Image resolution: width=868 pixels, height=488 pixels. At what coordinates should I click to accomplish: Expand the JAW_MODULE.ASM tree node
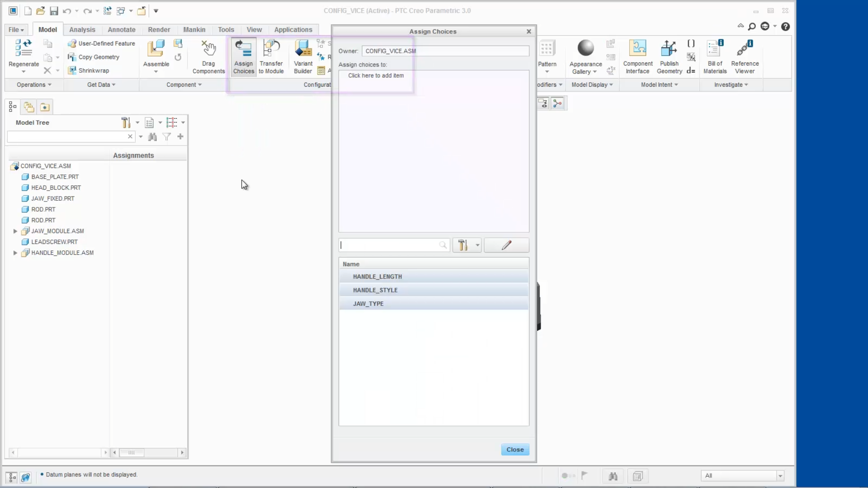15,231
